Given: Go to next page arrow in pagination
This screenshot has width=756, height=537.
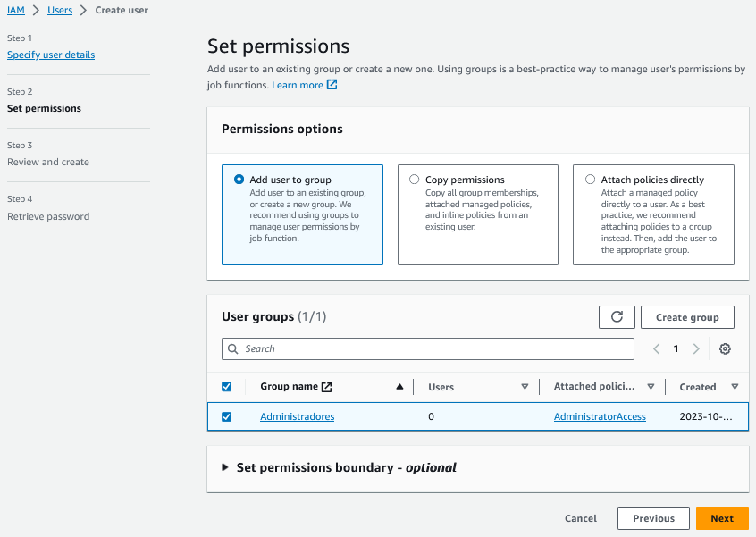Looking at the screenshot, I should pyautogui.click(x=696, y=349).
